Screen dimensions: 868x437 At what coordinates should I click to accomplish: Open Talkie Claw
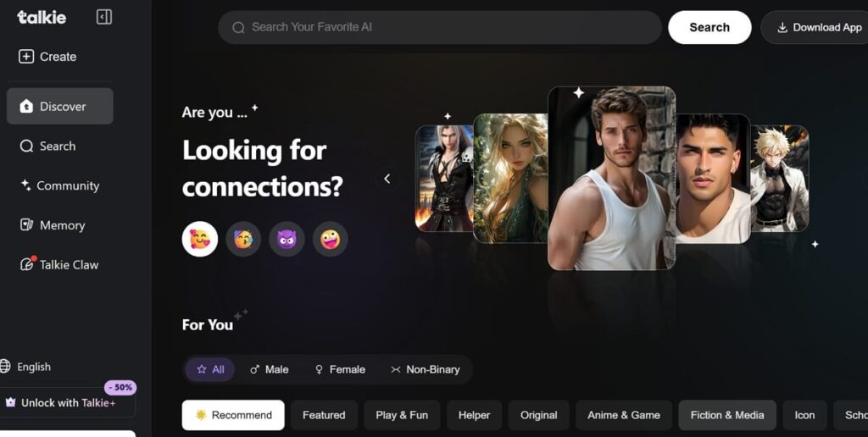pyautogui.click(x=60, y=264)
